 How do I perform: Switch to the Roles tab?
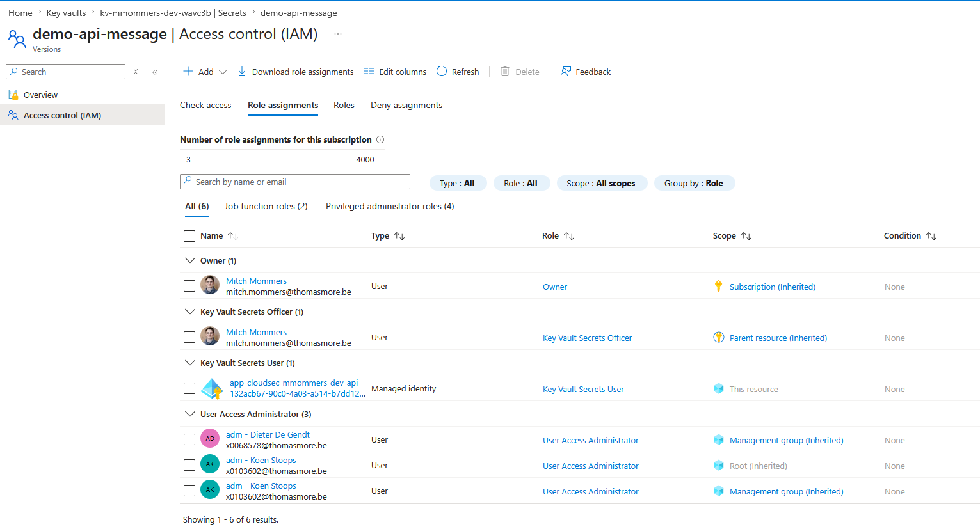pyautogui.click(x=344, y=105)
